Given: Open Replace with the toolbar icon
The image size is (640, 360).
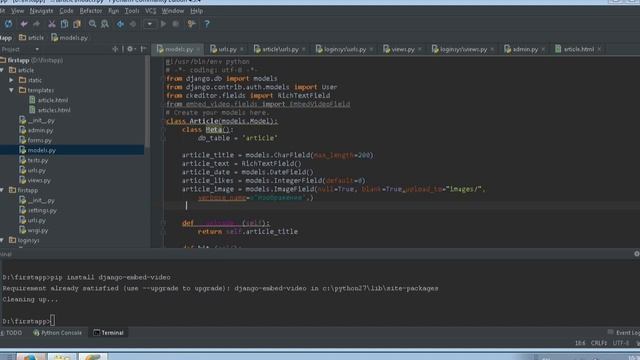Looking at the screenshot, I should tap(105, 24).
